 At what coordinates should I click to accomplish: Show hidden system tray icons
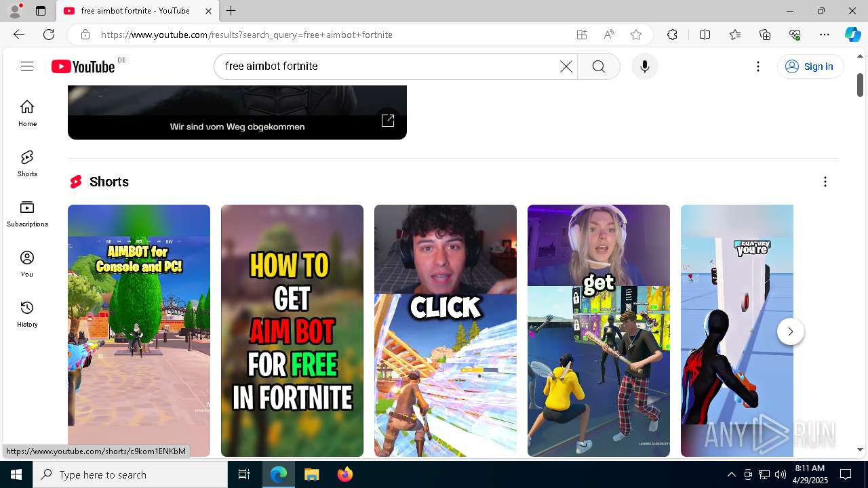[731, 475]
